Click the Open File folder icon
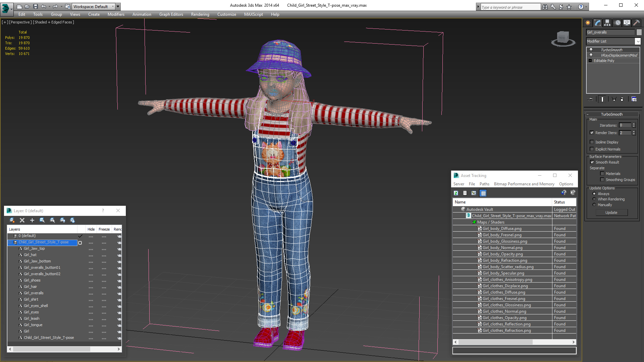The height and width of the screenshot is (362, 644). coord(27,6)
